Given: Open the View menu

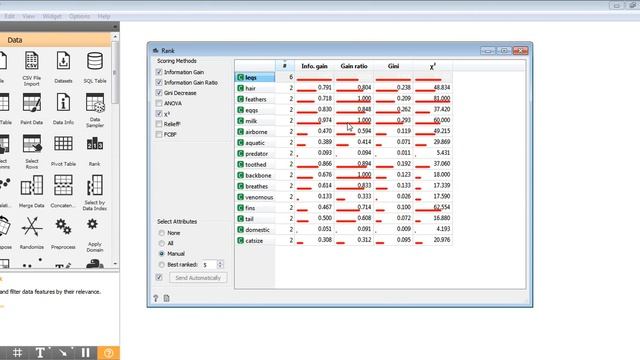Looking at the screenshot, I should [28, 16].
